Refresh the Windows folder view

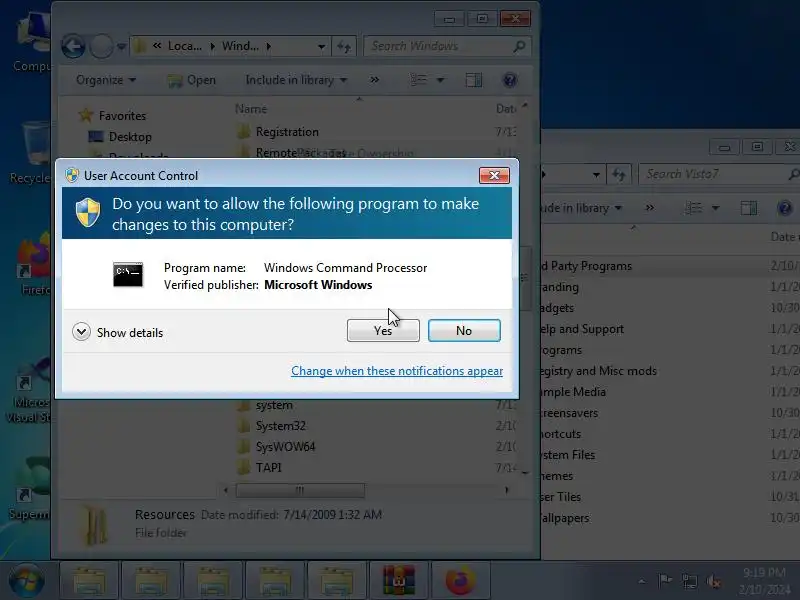point(344,46)
